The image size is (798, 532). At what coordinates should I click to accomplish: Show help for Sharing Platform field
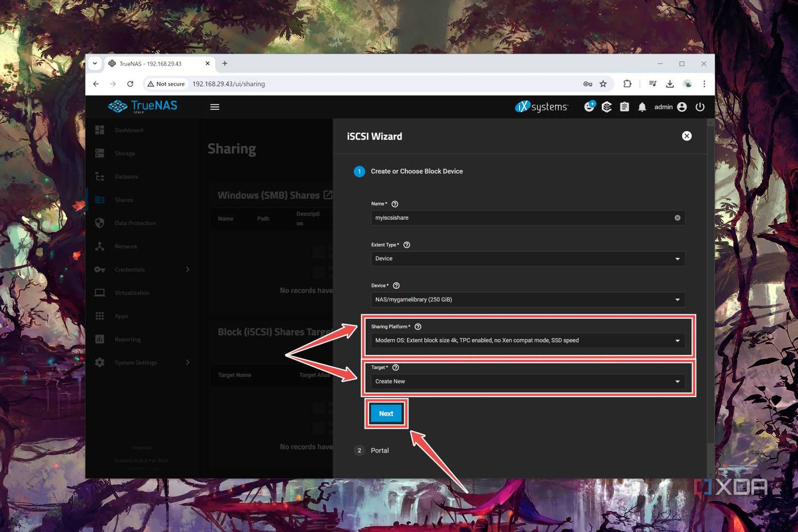(x=418, y=327)
